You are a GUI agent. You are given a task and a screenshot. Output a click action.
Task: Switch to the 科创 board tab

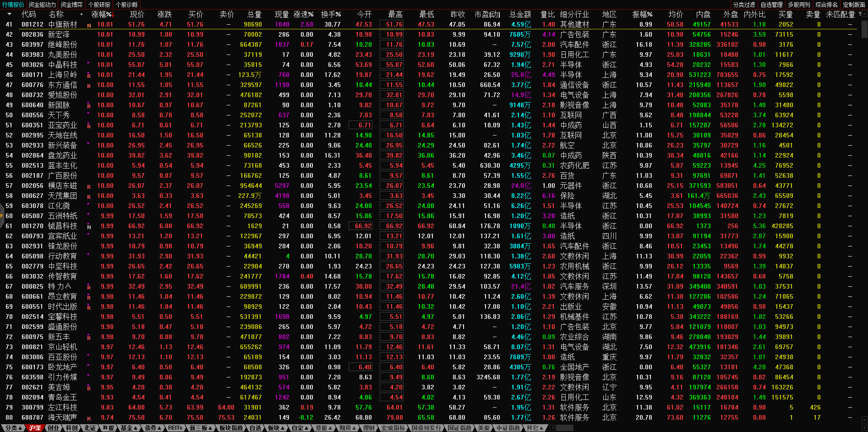(x=72, y=428)
